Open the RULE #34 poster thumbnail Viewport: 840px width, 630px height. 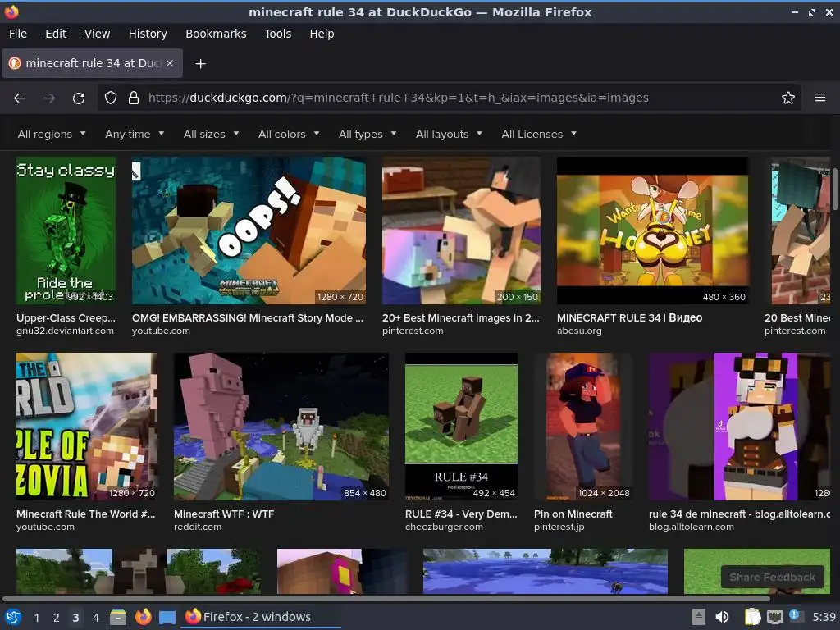coord(461,427)
